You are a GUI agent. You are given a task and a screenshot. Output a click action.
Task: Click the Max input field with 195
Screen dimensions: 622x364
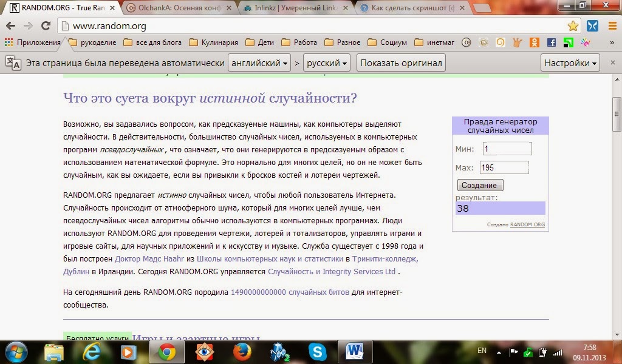pyautogui.click(x=504, y=167)
